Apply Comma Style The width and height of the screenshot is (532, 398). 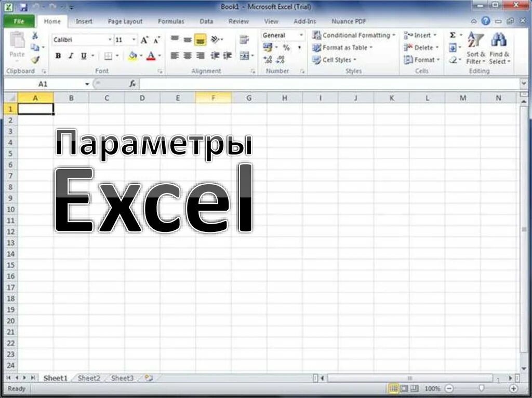pos(299,47)
